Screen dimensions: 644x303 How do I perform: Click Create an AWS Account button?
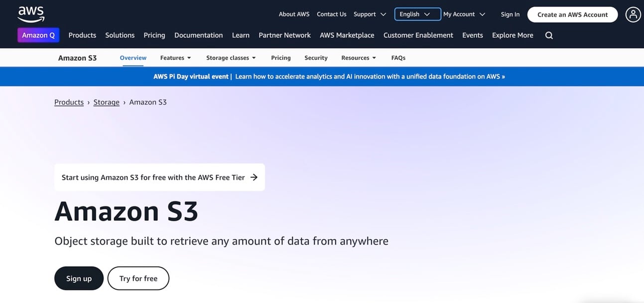pos(572,14)
